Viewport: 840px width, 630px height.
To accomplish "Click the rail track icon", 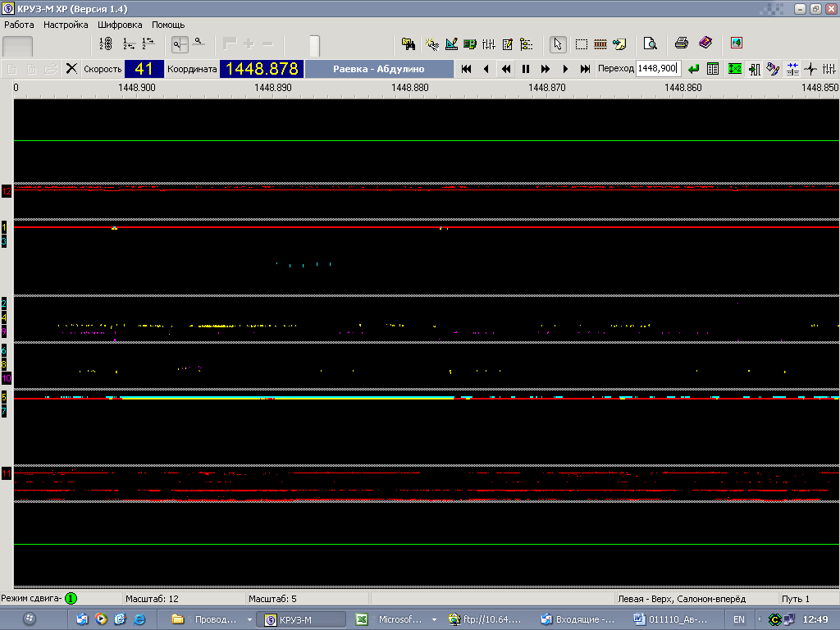I will [600, 43].
